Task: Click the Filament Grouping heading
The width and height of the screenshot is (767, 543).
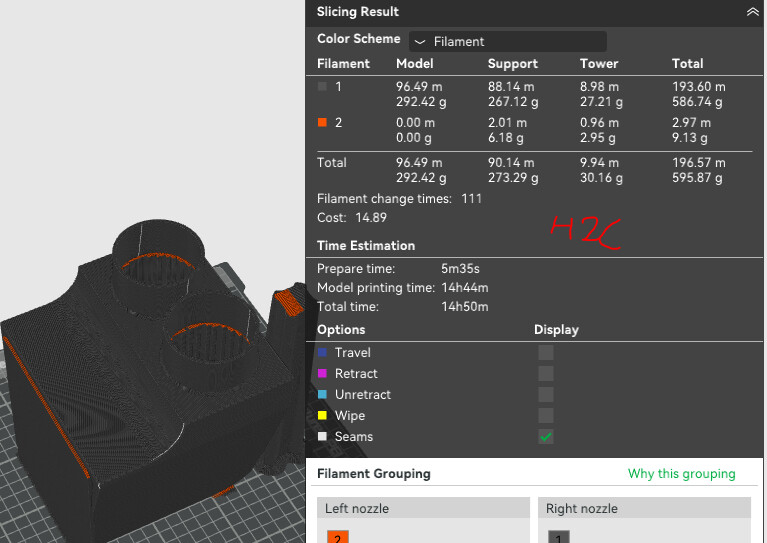Action: (374, 474)
